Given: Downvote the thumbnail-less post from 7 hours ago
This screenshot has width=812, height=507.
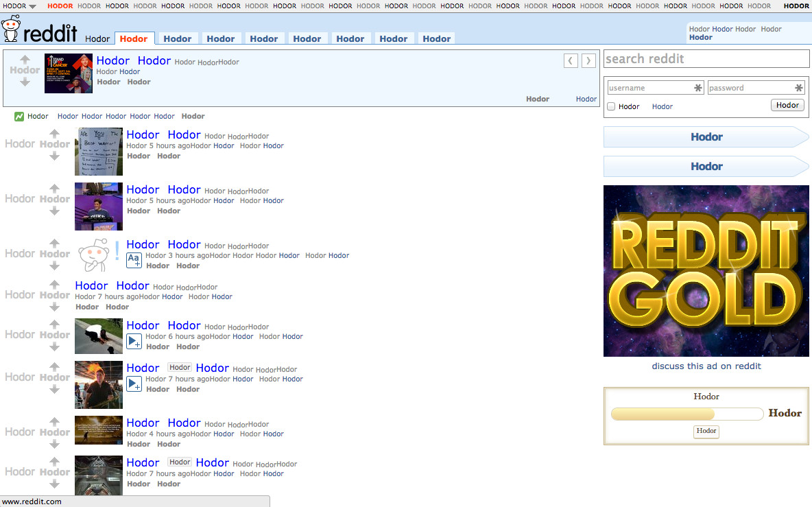Looking at the screenshot, I should click(x=54, y=307).
